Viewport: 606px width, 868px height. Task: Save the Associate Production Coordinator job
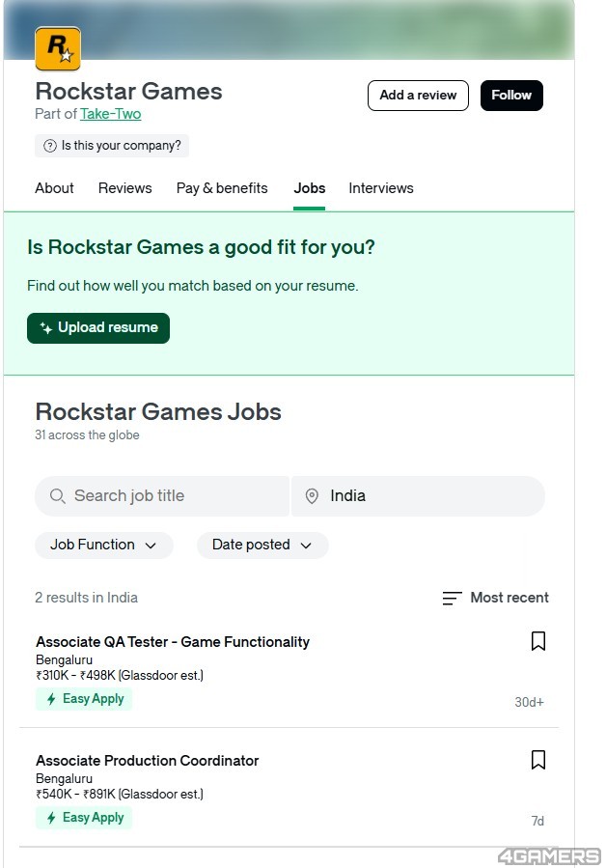(538, 760)
